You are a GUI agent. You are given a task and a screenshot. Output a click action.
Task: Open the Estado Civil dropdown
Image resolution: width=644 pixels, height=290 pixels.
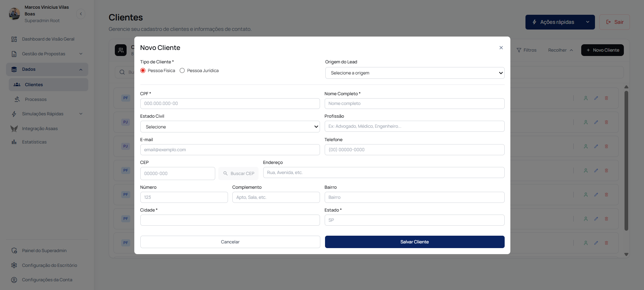tap(230, 127)
